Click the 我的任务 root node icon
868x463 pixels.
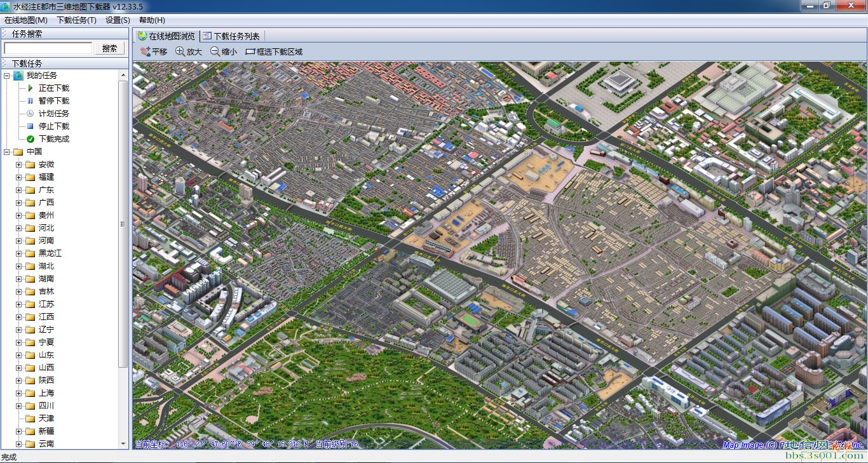tap(18, 76)
